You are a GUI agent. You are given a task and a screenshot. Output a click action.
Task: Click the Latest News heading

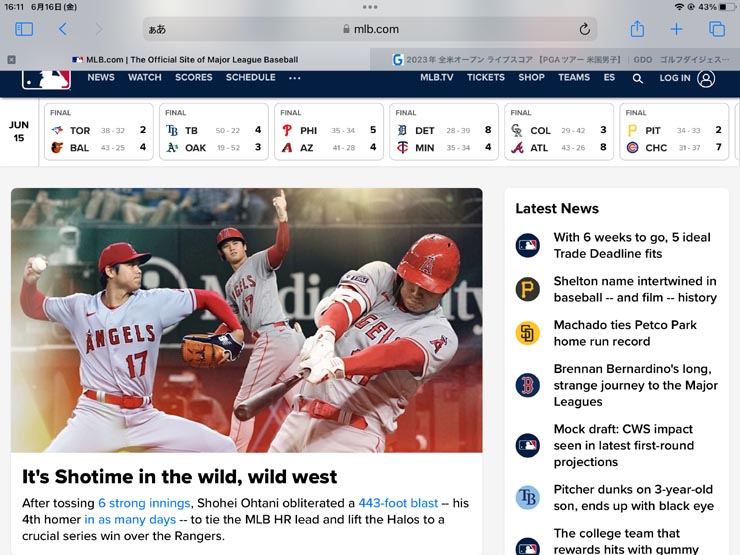pos(557,209)
